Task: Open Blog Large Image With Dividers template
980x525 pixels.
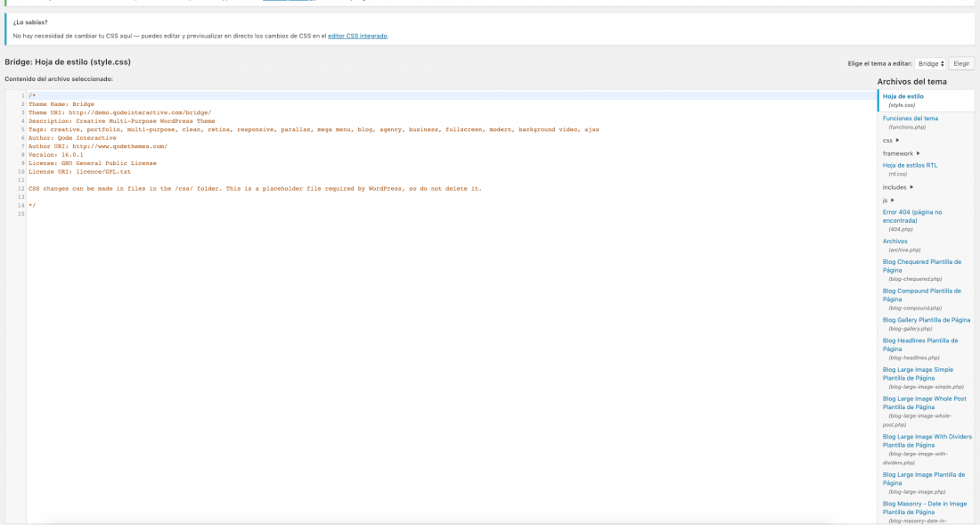Action: [x=927, y=441]
